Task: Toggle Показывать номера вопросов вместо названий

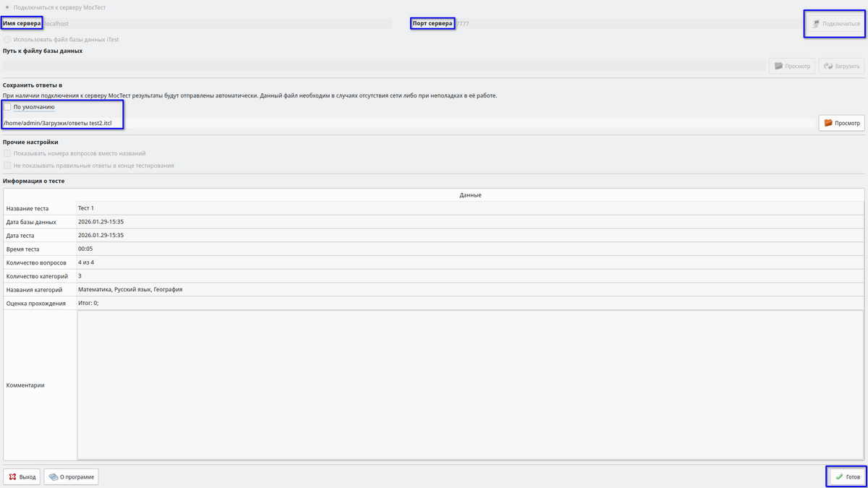Action: [7, 153]
